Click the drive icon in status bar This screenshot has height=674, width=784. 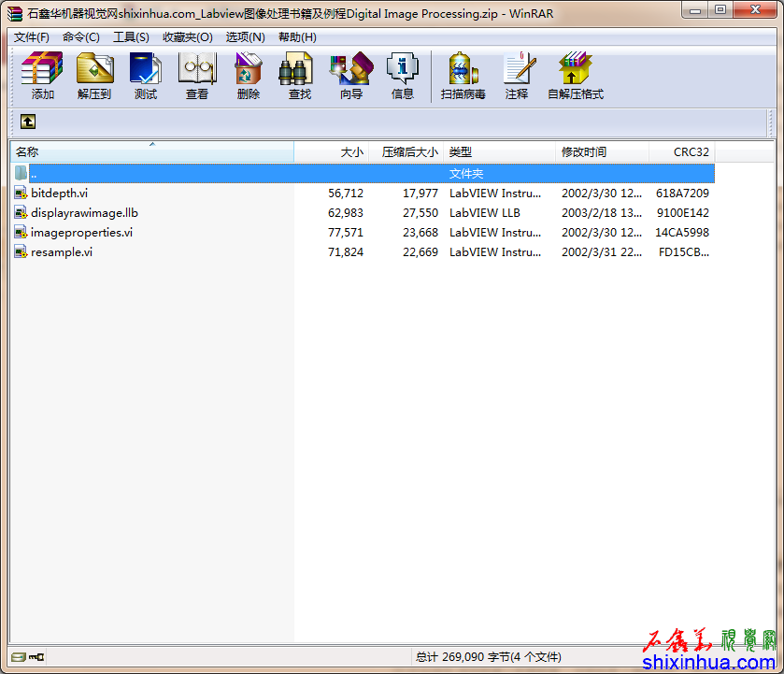click(x=19, y=657)
